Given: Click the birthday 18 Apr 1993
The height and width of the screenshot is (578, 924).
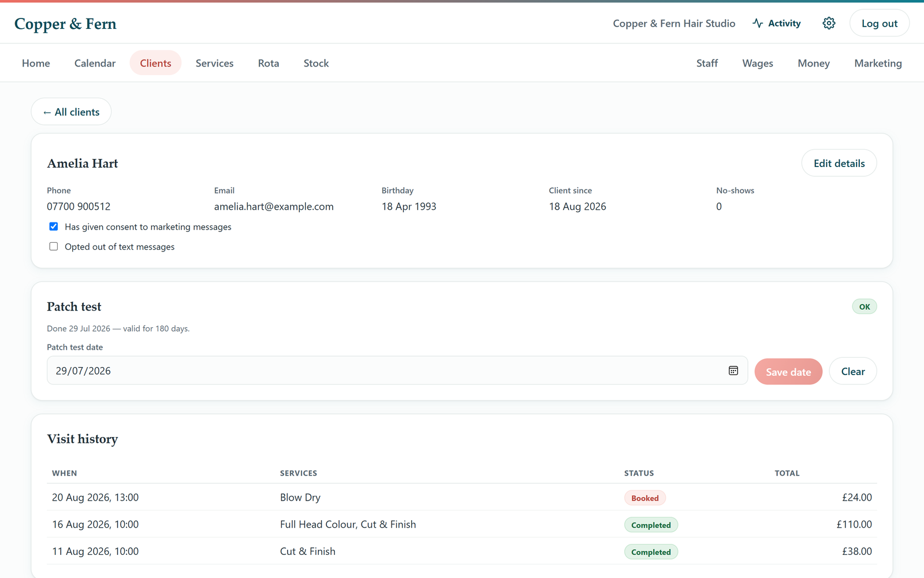Looking at the screenshot, I should [x=409, y=206].
